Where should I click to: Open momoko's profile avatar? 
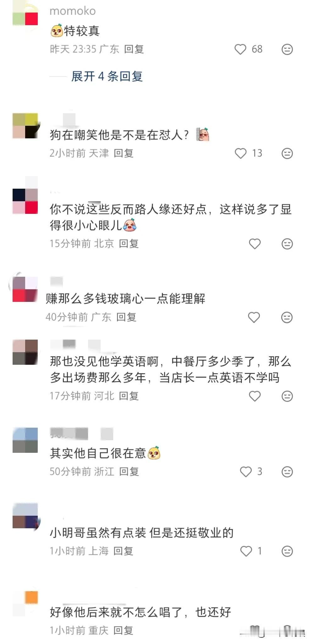tap(25, 13)
